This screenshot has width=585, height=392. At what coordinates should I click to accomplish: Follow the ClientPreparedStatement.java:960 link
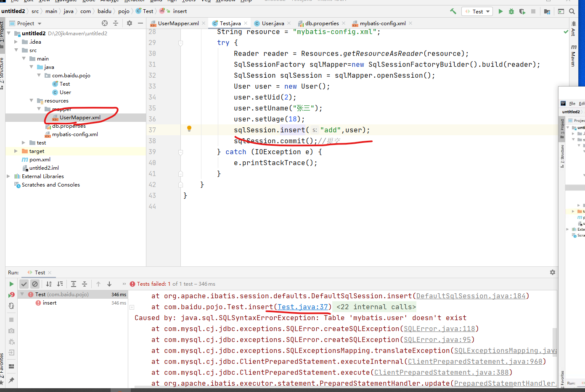(475, 362)
